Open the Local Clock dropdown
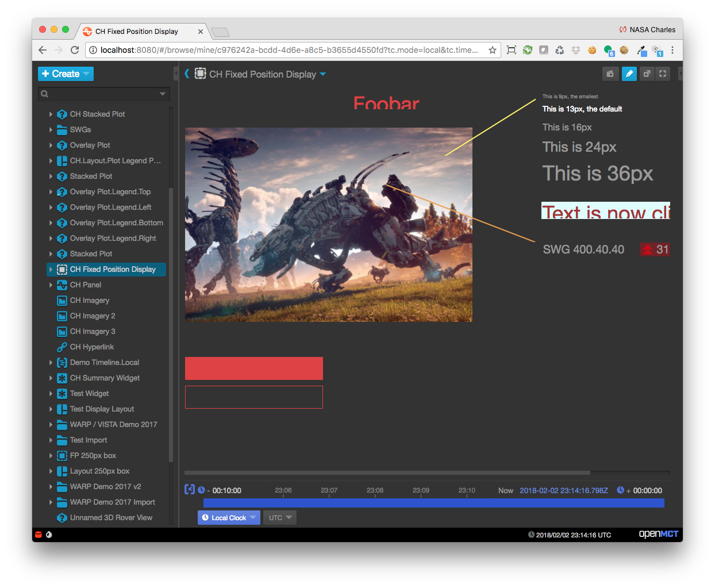The height and width of the screenshot is (588, 715). 229,517
